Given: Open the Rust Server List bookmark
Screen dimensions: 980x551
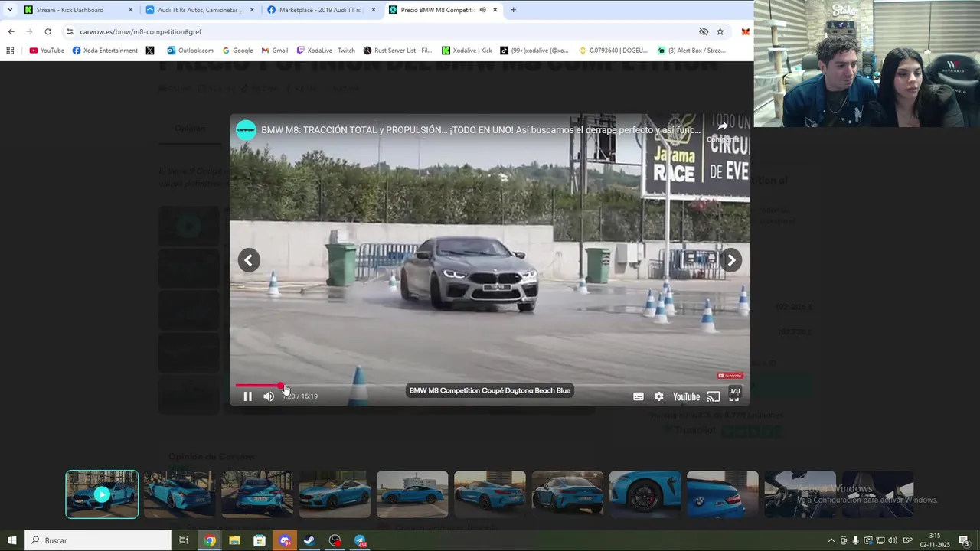Looking at the screenshot, I should pyautogui.click(x=399, y=51).
